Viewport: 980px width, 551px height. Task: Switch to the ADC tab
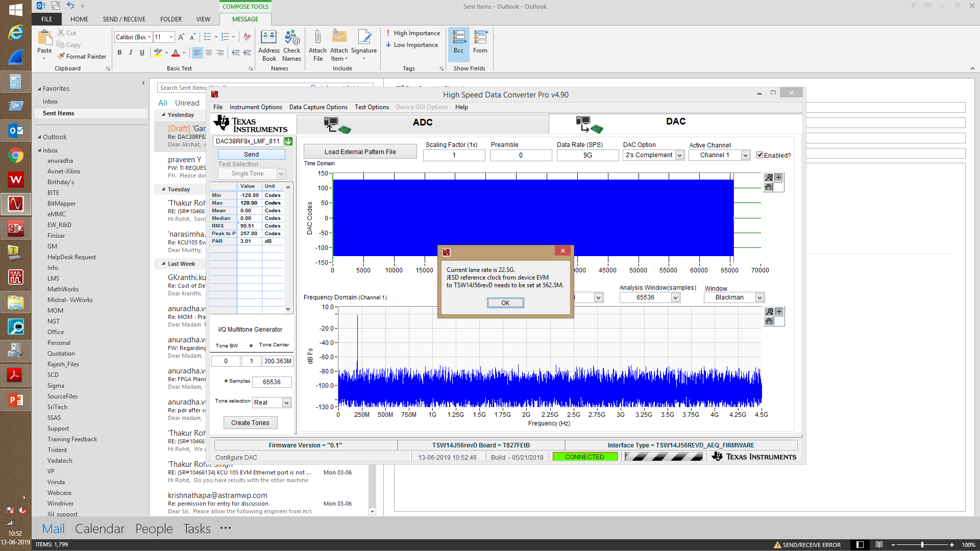422,122
